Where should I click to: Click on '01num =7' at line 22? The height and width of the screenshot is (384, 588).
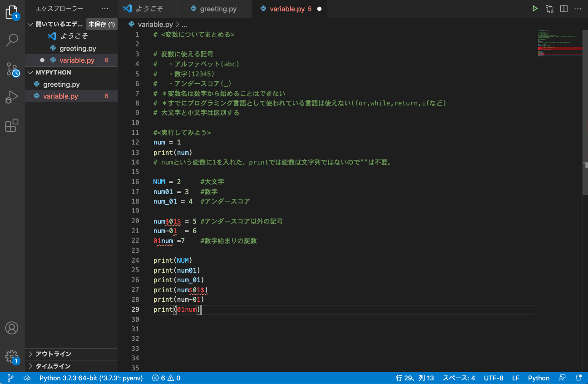169,241
